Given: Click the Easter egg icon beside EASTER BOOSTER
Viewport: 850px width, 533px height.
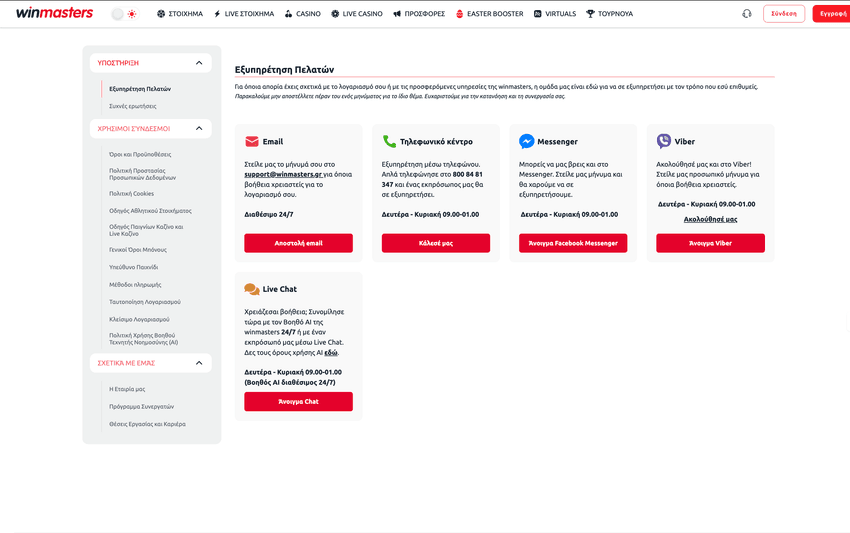Looking at the screenshot, I should coord(460,14).
